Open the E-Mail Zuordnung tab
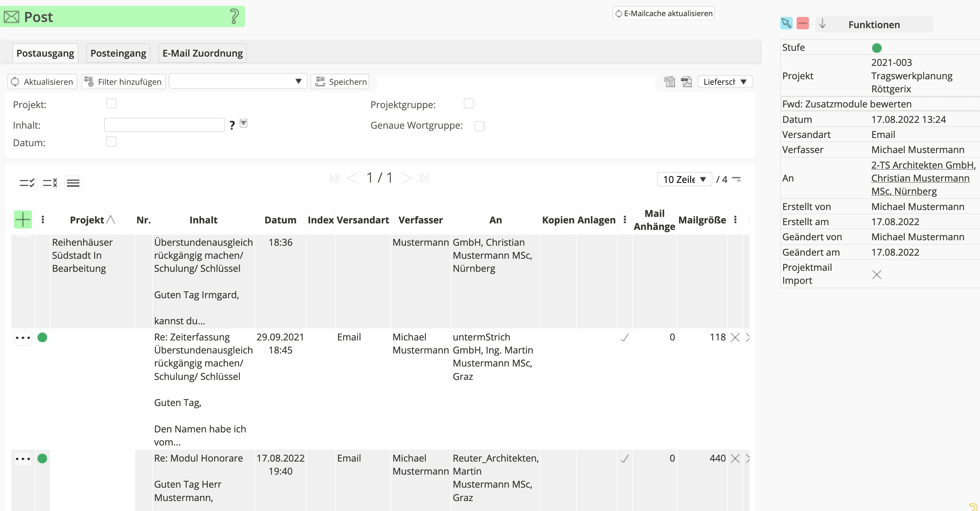This screenshot has height=511, width=980. click(202, 53)
